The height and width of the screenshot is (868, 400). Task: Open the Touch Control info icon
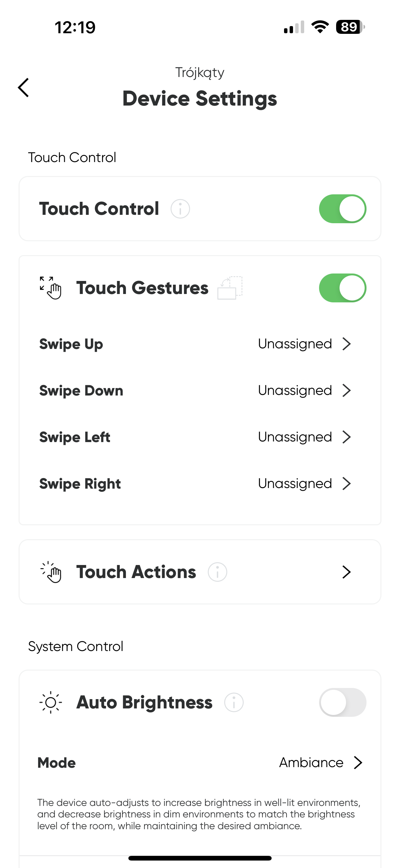click(180, 209)
